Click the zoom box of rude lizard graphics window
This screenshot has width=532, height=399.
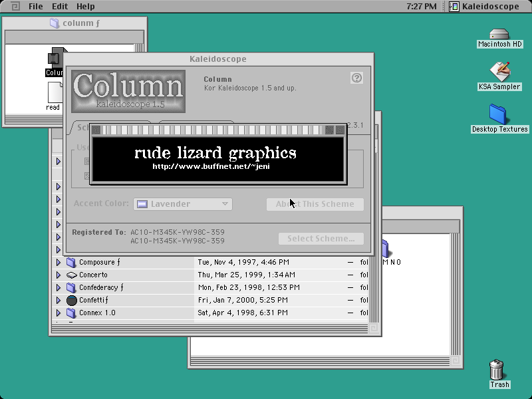329,130
